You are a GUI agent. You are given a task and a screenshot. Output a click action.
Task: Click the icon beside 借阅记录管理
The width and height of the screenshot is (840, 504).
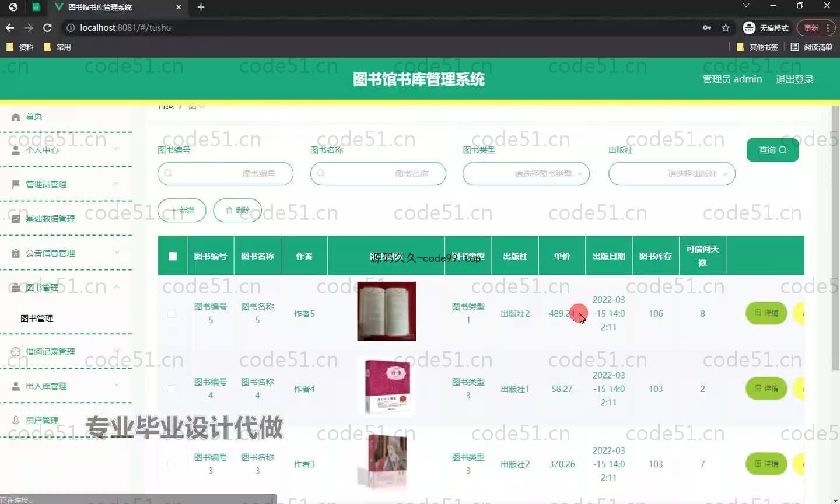point(16,352)
